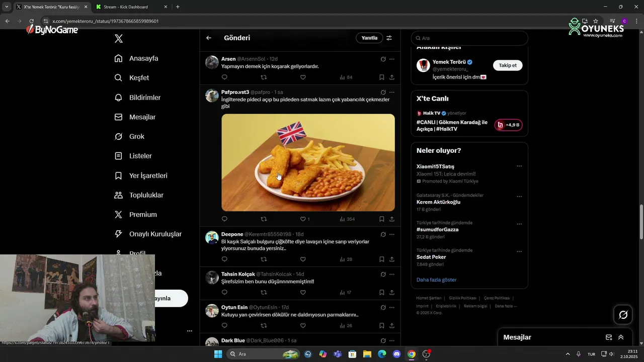644x362 pixels.
Task: Focus the Ara search field
Action: [x=469, y=38]
